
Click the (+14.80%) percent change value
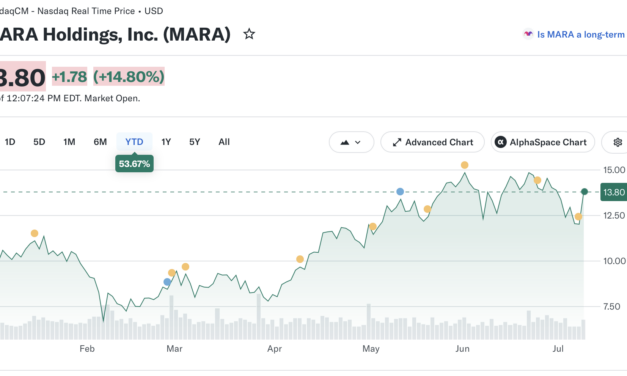pyautogui.click(x=129, y=77)
